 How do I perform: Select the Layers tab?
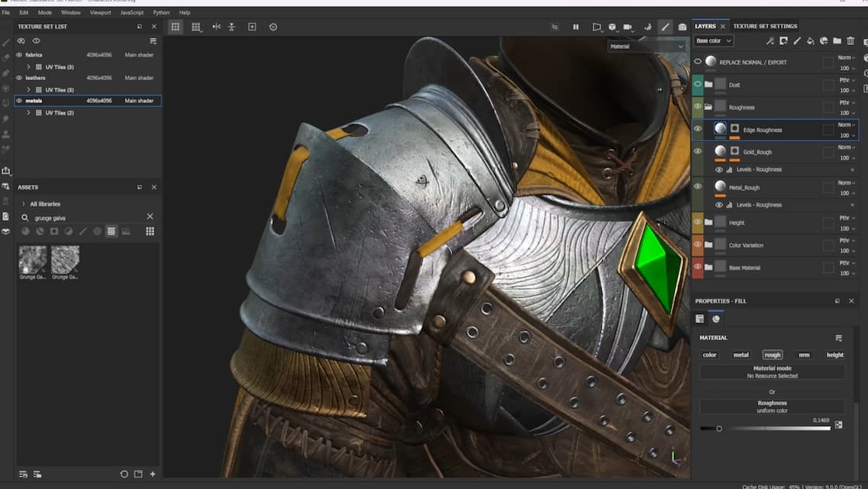pyautogui.click(x=705, y=26)
